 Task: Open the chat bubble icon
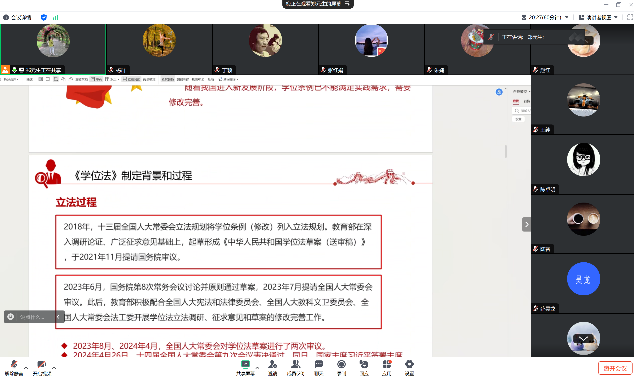coord(319,368)
